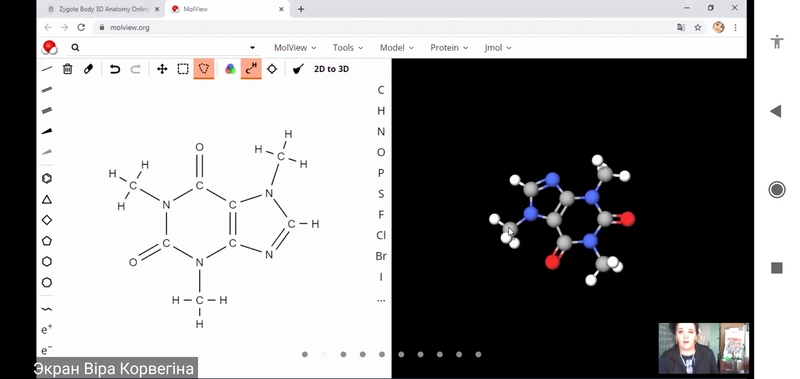Open a new browser tab
The image size is (800, 379).
point(301,9)
